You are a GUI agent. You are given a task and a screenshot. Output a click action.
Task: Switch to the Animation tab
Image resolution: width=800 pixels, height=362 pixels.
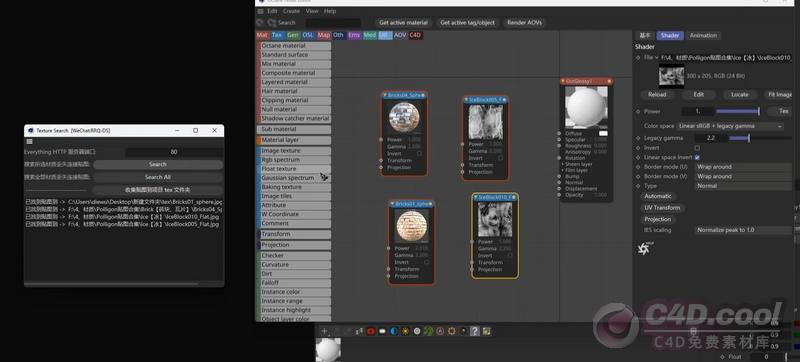(x=703, y=36)
